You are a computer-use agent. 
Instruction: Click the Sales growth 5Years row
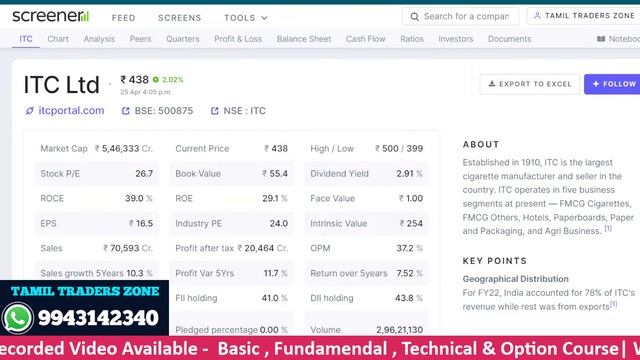click(96, 273)
